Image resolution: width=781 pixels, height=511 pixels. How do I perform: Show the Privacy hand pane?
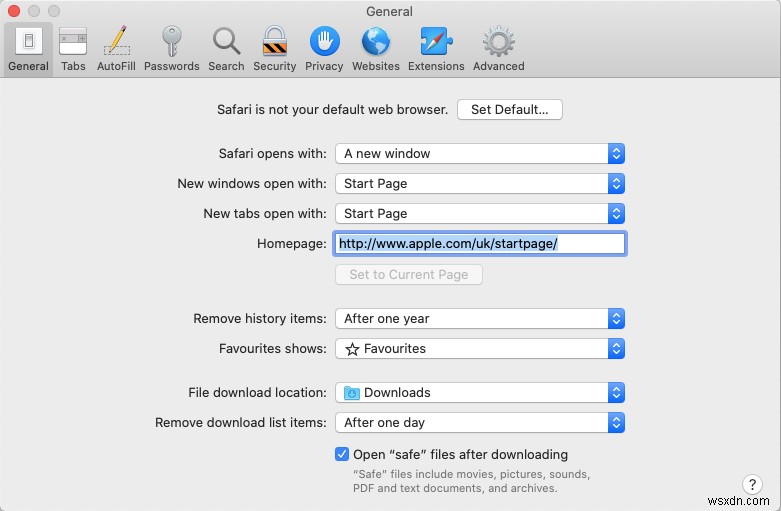[x=324, y=48]
